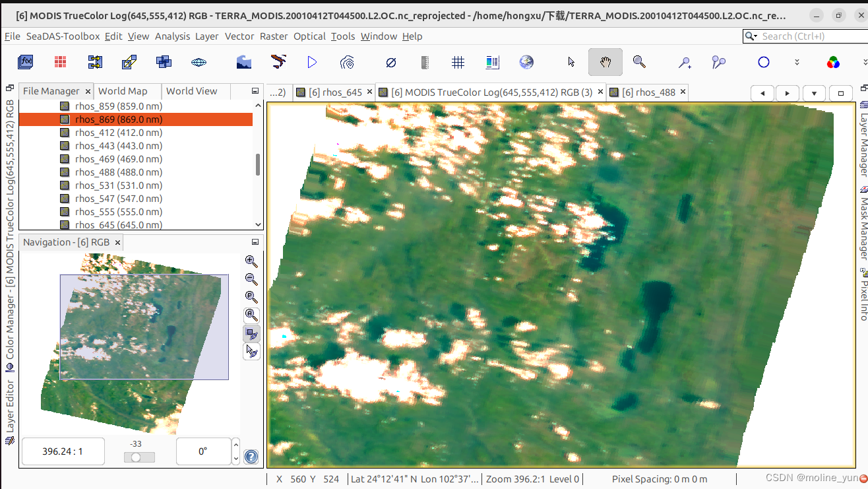Click the Earth globe world map icon

tap(526, 62)
